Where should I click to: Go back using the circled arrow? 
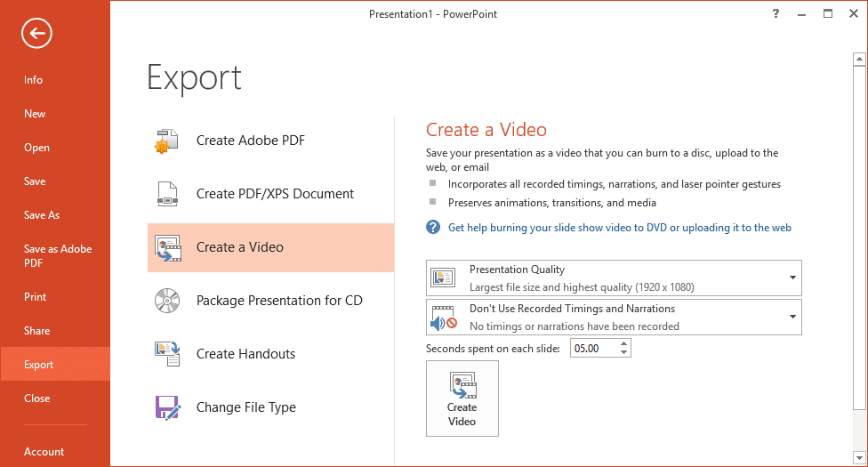[x=37, y=33]
